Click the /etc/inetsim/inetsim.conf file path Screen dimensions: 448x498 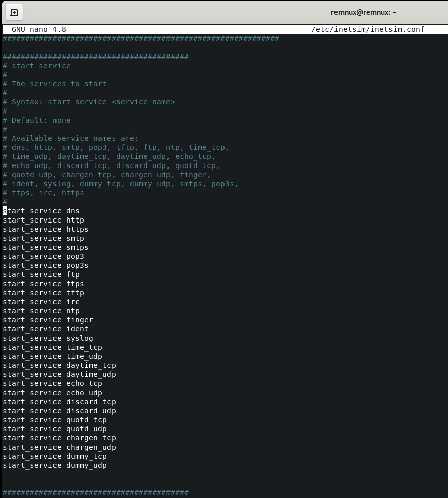(x=368, y=29)
